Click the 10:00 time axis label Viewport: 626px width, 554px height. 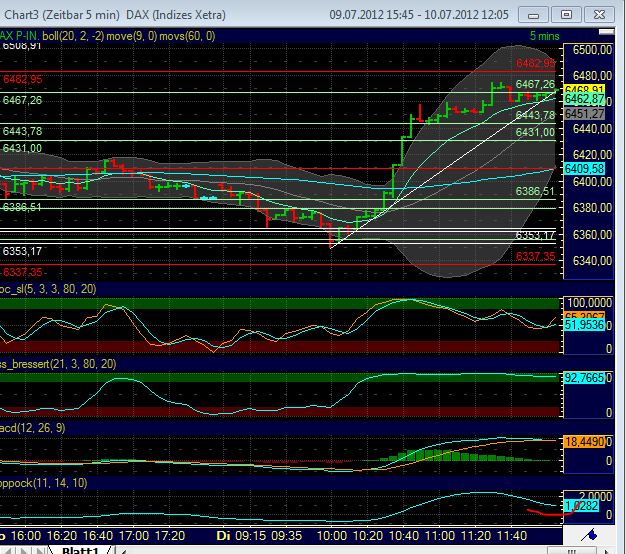(332, 536)
